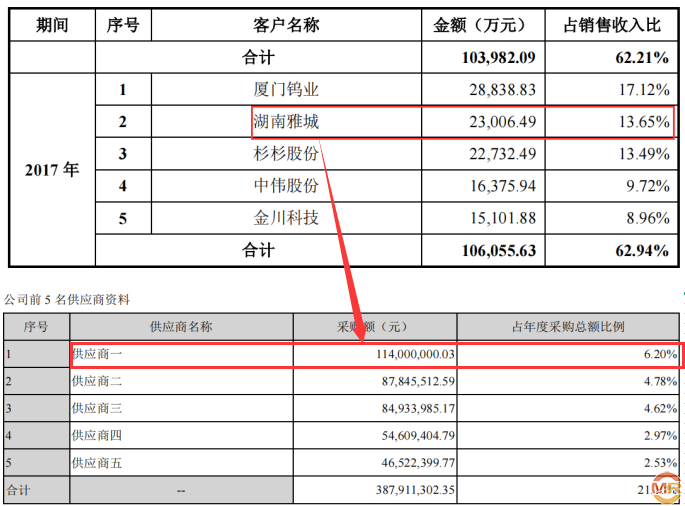Select the 厦门钨业 customer cell
This screenshot has width=685, height=506.
286,90
